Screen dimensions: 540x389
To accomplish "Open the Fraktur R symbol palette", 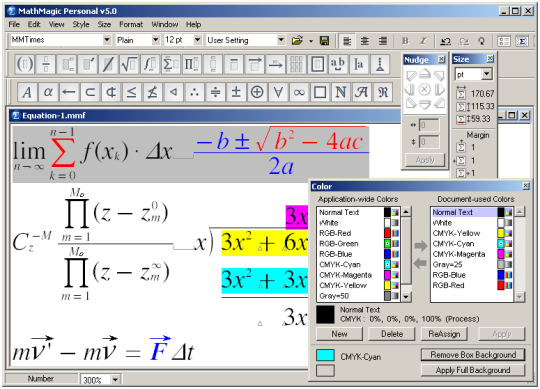I will click(x=383, y=92).
